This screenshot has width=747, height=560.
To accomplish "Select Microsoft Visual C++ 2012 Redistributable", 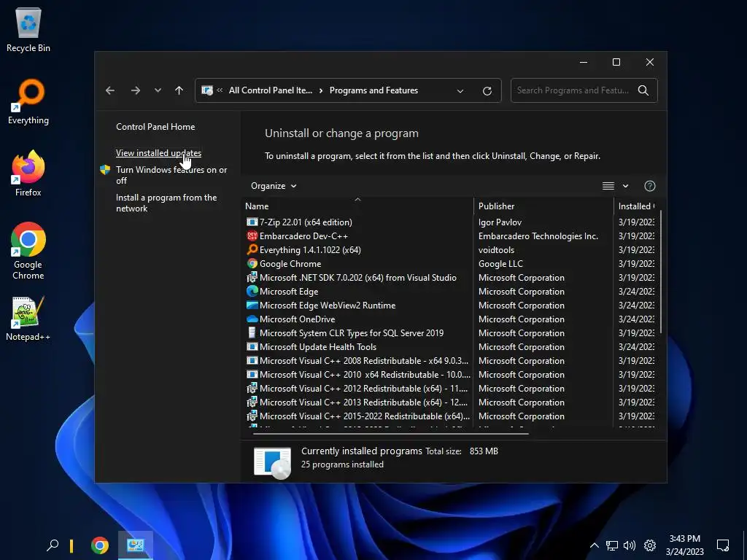I will (450, 388).
